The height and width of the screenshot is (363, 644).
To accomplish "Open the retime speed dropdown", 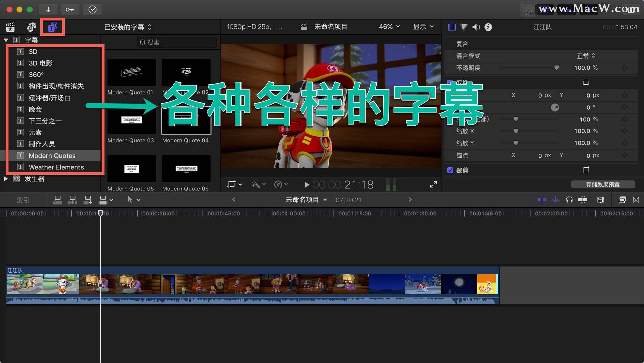I will [x=281, y=184].
